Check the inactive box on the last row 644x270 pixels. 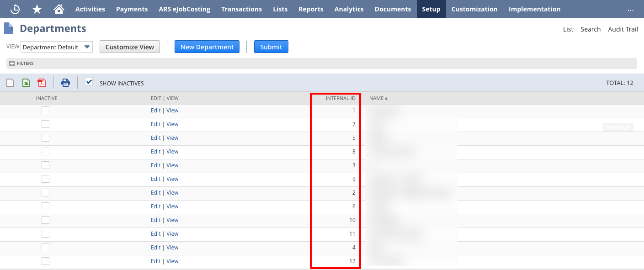45,261
